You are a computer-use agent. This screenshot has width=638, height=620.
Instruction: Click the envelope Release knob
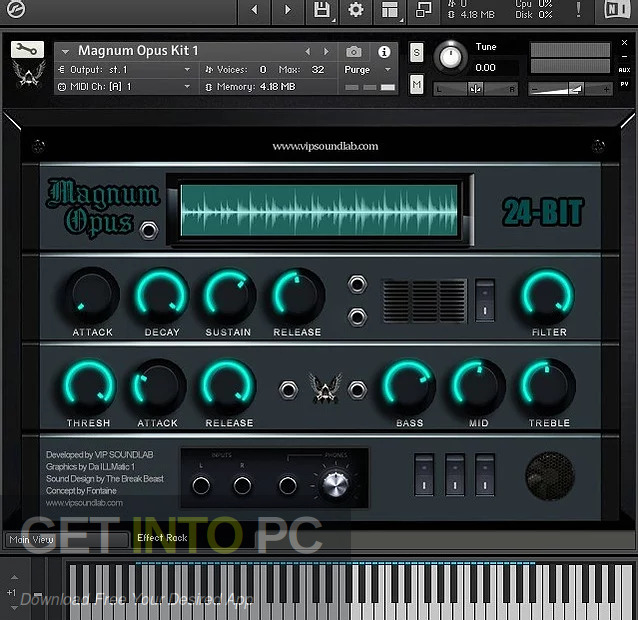click(297, 295)
